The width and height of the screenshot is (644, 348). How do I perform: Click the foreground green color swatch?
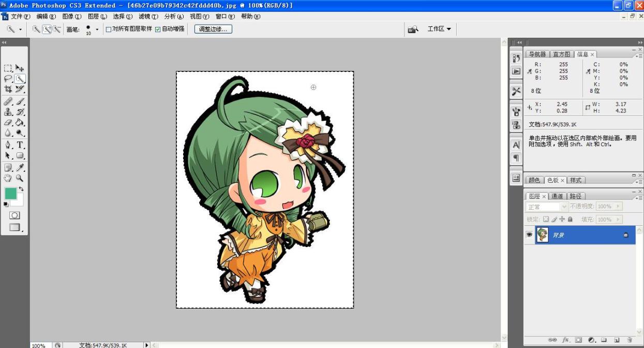[x=10, y=194]
